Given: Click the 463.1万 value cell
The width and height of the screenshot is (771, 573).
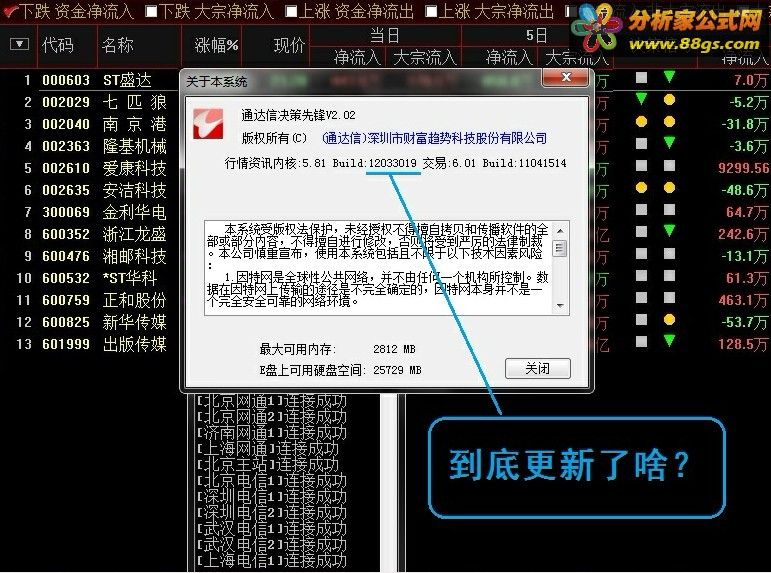Looking at the screenshot, I should point(742,300).
